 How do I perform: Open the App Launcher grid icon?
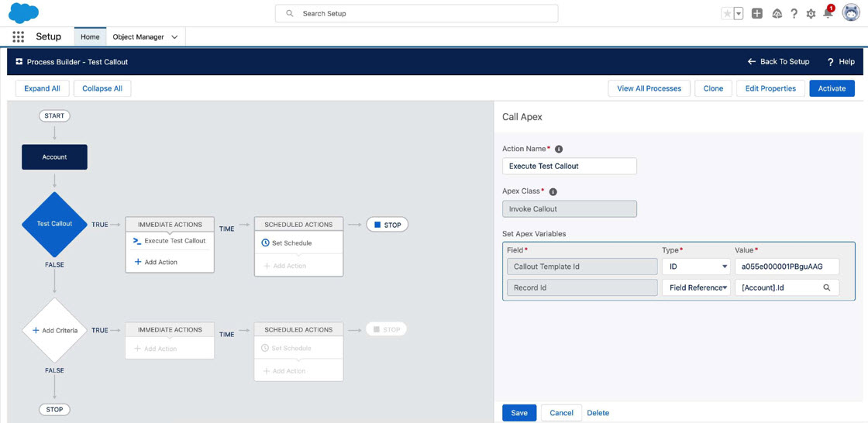(x=19, y=37)
